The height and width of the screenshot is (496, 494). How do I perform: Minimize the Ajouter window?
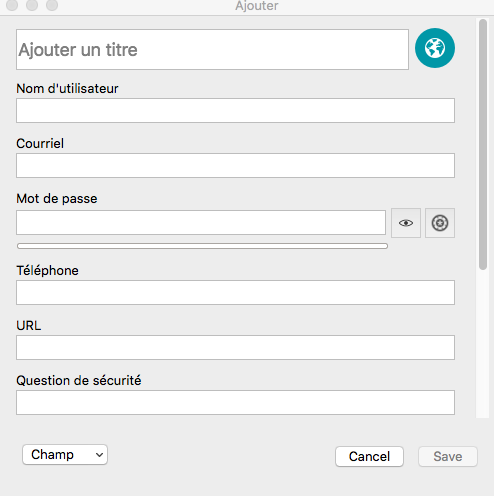(x=32, y=5)
